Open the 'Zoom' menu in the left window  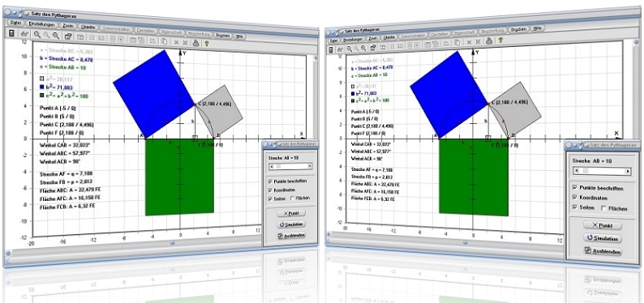(x=68, y=25)
